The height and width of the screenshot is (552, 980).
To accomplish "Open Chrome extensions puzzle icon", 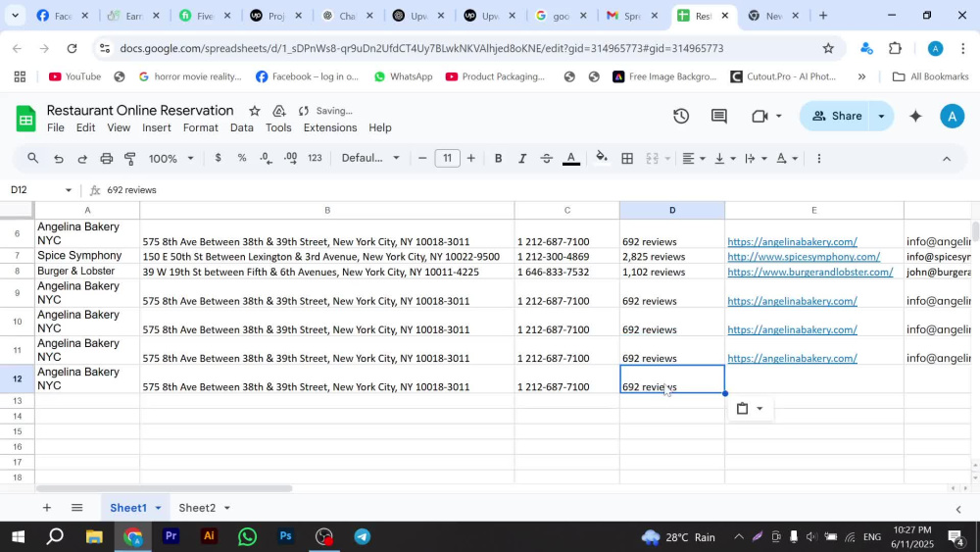I will coord(895,48).
